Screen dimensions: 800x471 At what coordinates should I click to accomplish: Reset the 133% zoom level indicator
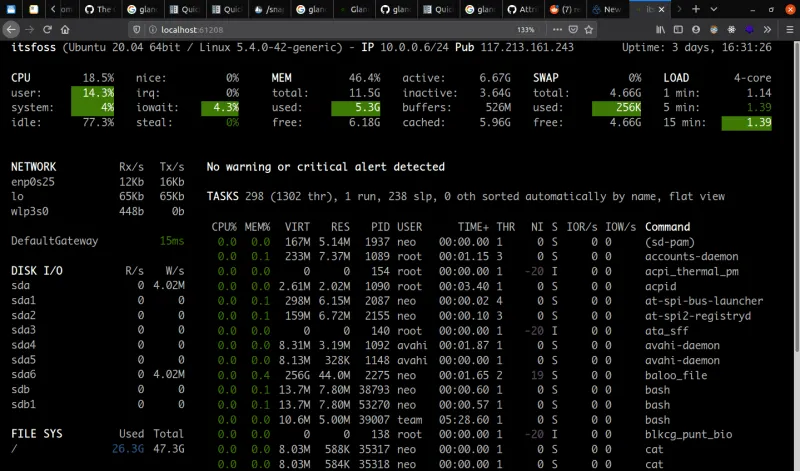525,30
